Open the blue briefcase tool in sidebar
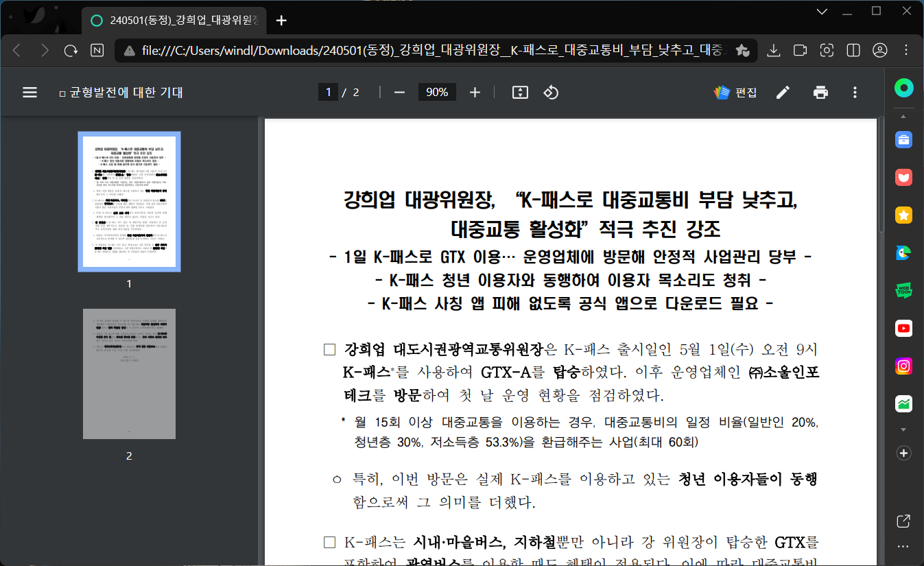This screenshot has height=566, width=924. (904, 140)
